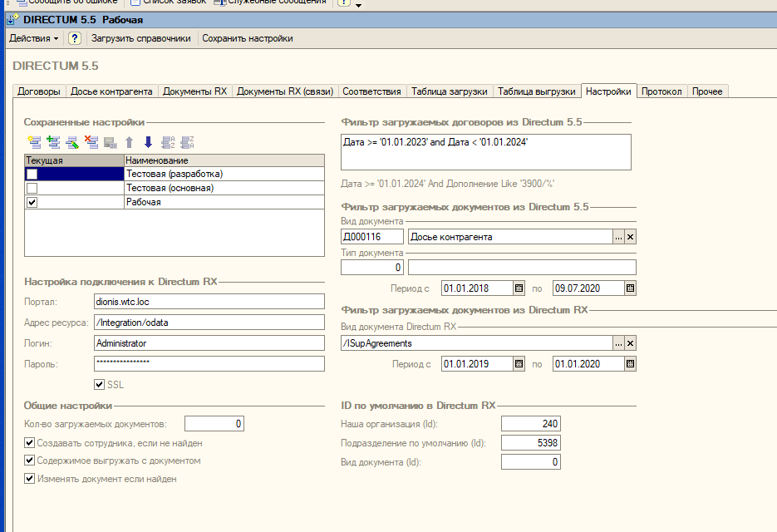Click the add new saved setting icon
This screenshot has height=532, width=777.
pyautogui.click(x=33, y=142)
